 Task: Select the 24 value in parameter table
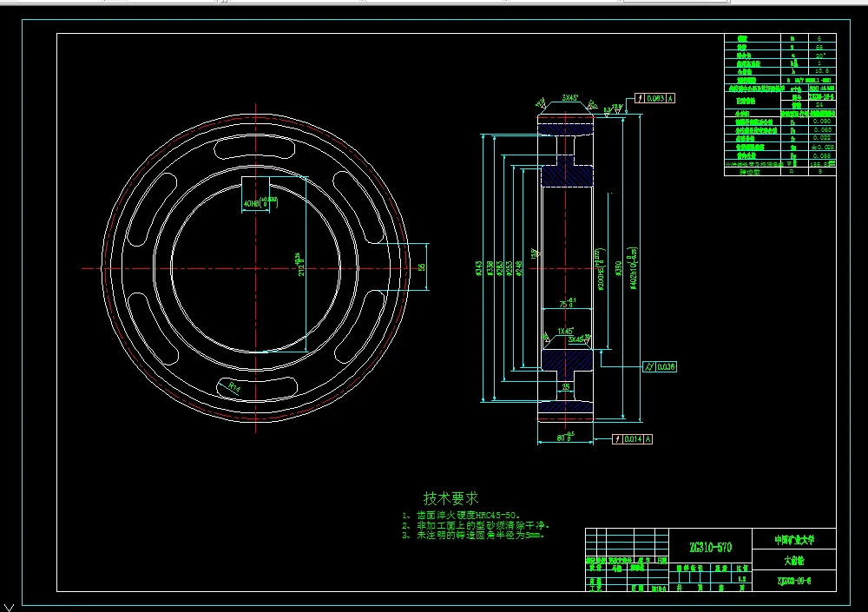819,105
